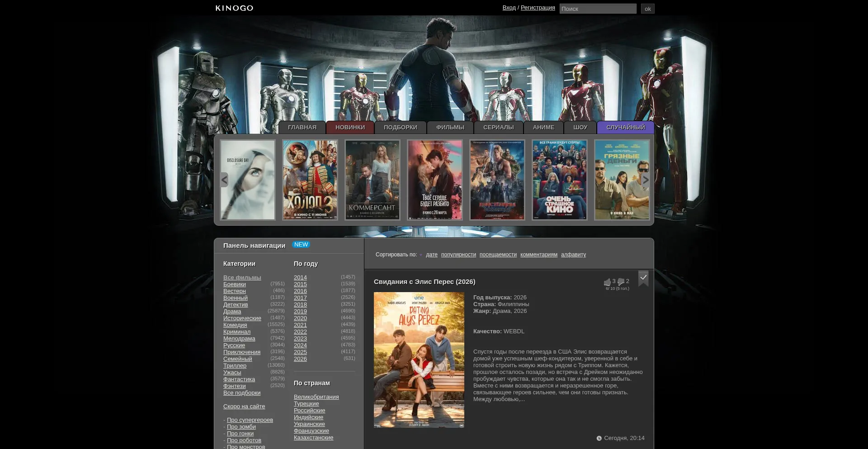Open the Холоп 3 poster
The width and height of the screenshot is (868, 449).
click(310, 180)
